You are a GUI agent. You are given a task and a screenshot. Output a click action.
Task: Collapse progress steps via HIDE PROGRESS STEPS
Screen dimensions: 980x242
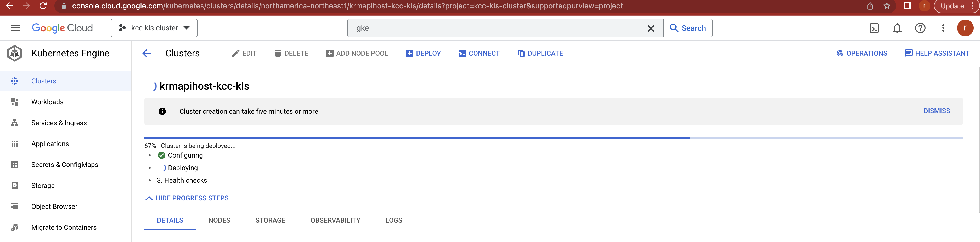tap(186, 198)
